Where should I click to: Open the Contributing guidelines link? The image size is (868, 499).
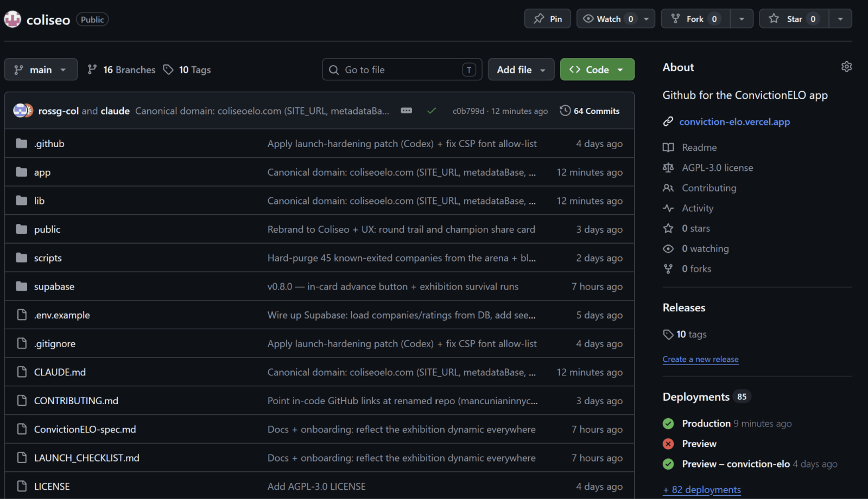click(x=709, y=188)
